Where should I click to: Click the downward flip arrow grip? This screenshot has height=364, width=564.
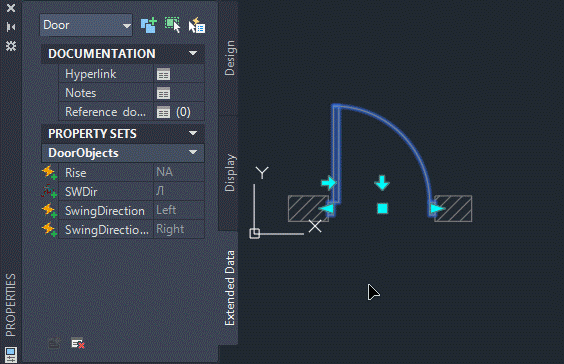382,183
